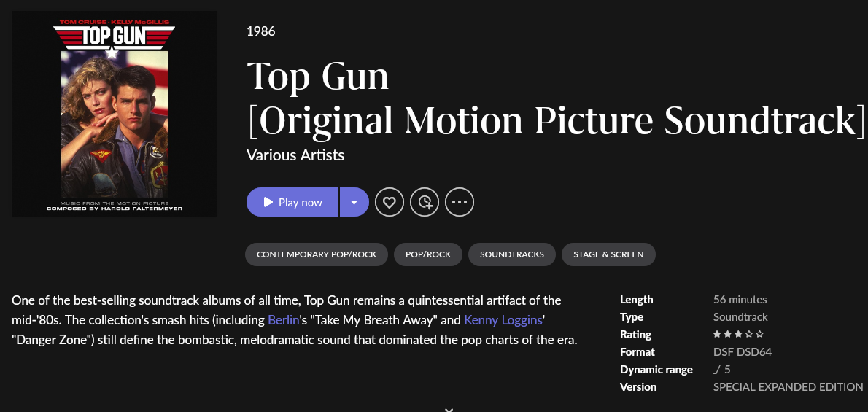Image resolution: width=868 pixels, height=412 pixels.
Task: Set rating to five stars
Action: pos(760,335)
